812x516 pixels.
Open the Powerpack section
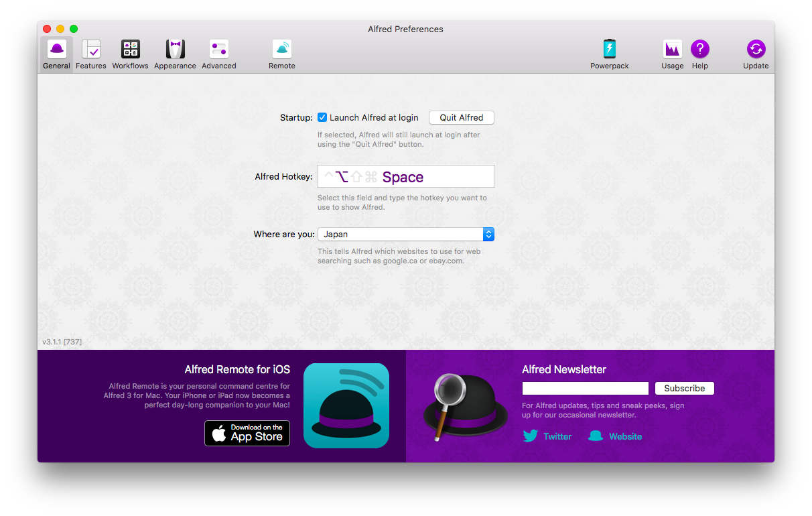point(609,54)
